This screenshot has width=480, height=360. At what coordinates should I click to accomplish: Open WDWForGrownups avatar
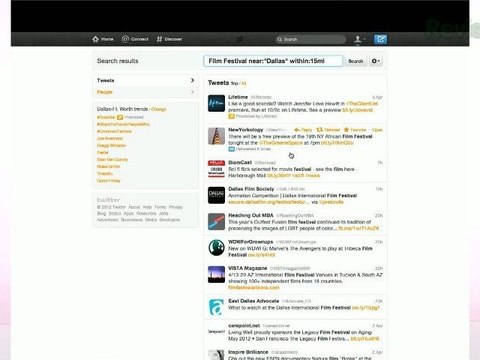pyautogui.click(x=216, y=248)
